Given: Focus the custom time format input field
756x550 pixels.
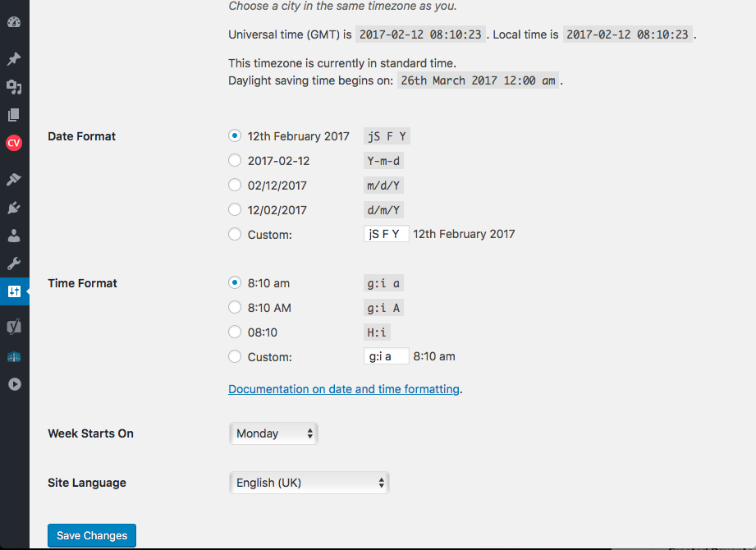Looking at the screenshot, I should coord(386,356).
